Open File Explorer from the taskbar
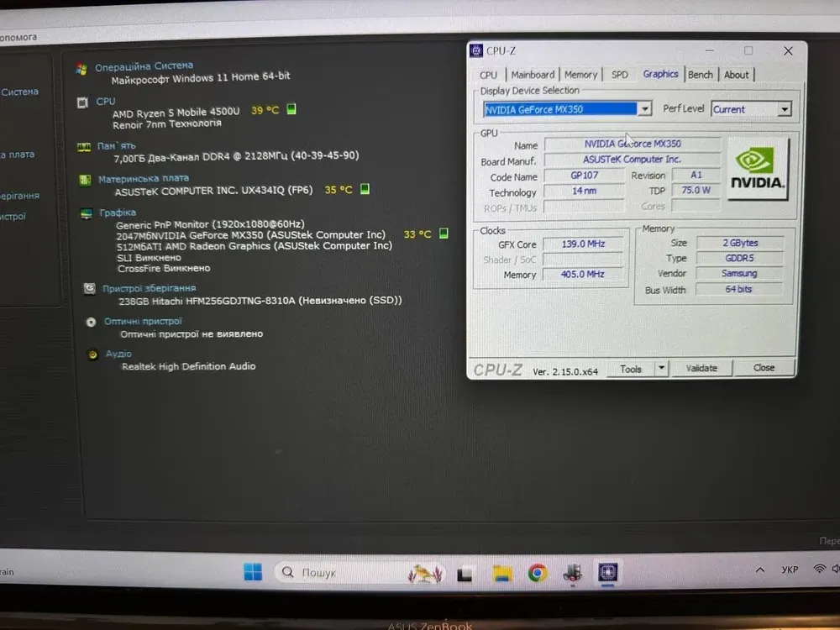The width and height of the screenshot is (840, 630). click(501, 573)
